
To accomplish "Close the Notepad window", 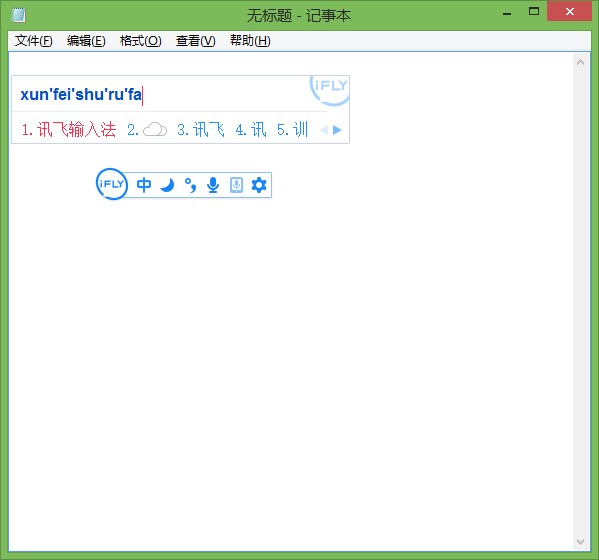I will [570, 11].
